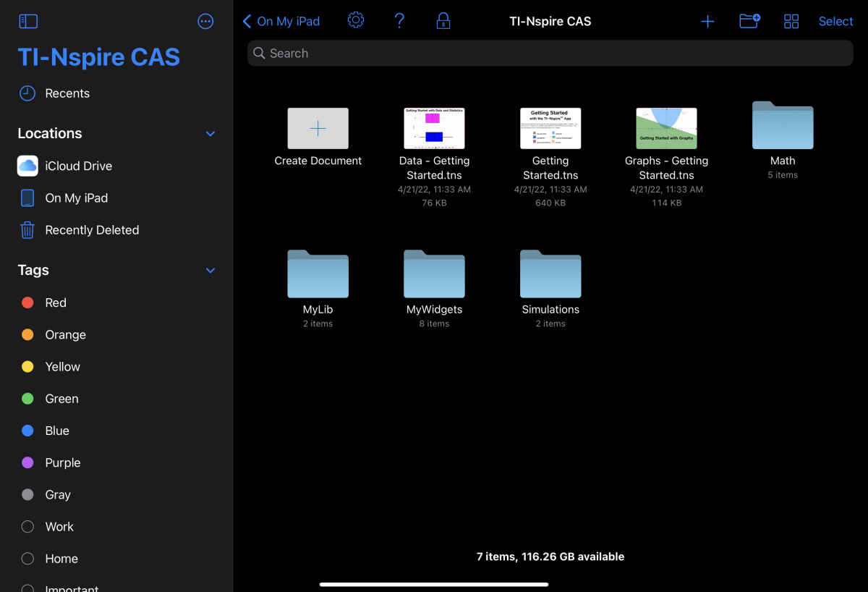The image size is (868, 592).
Task: Collapse the Tags section chevron
Action: (210, 271)
